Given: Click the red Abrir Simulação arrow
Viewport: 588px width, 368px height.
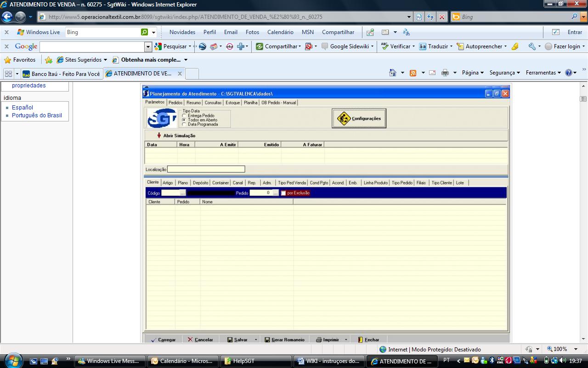Looking at the screenshot, I should pos(159,136).
